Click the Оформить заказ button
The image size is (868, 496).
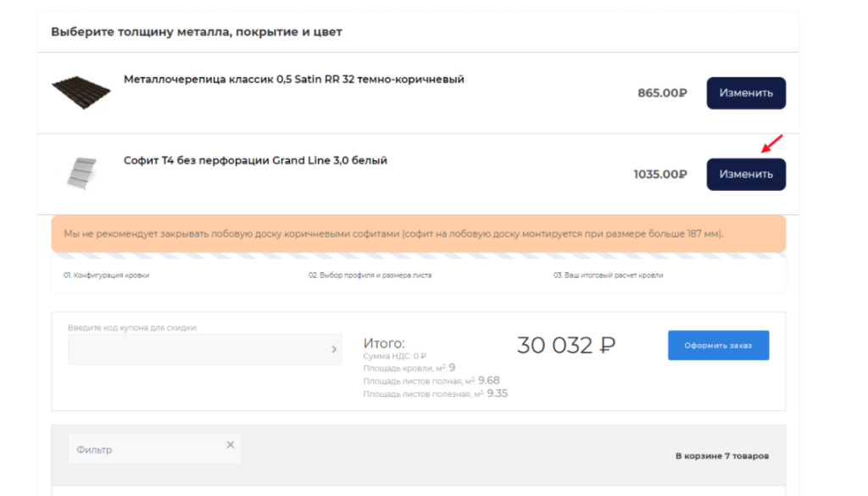[718, 345]
